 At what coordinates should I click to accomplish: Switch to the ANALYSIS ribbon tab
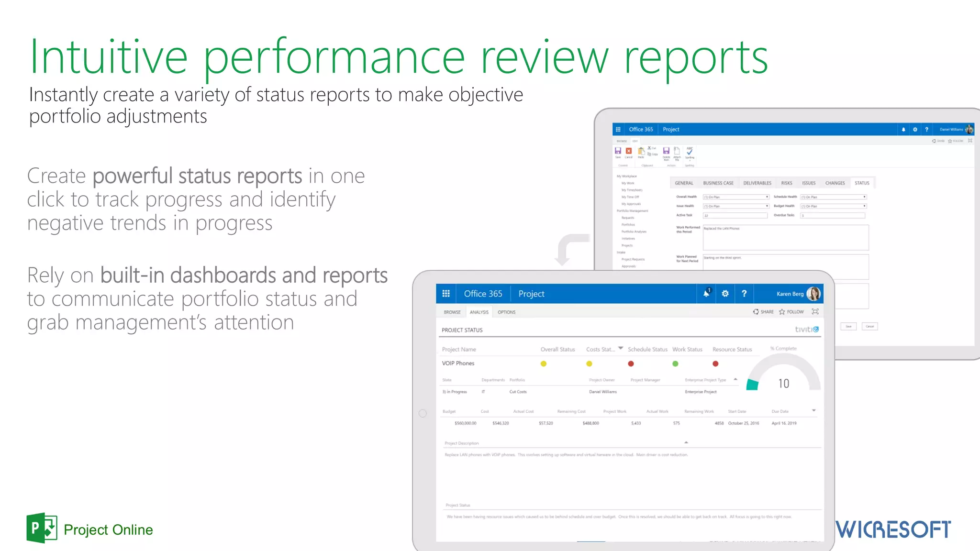pos(479,312)
